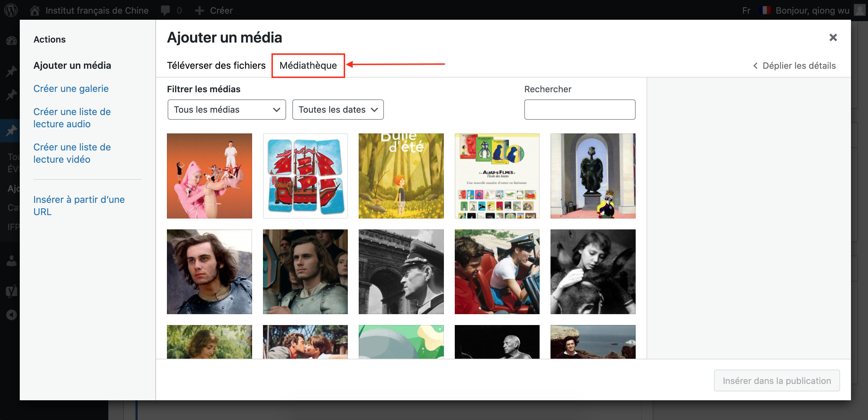
Task: Switch to the Médiathèque tab
Action: tap(308, 65)
